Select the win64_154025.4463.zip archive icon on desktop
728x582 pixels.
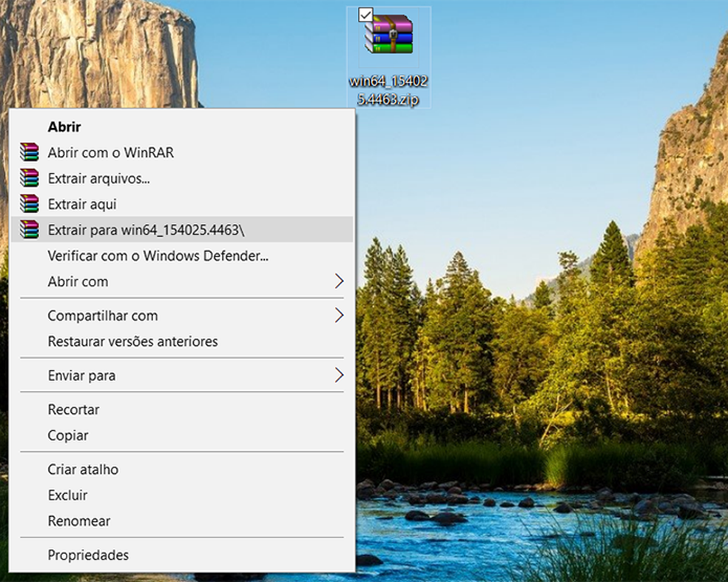tap(389, 35)
